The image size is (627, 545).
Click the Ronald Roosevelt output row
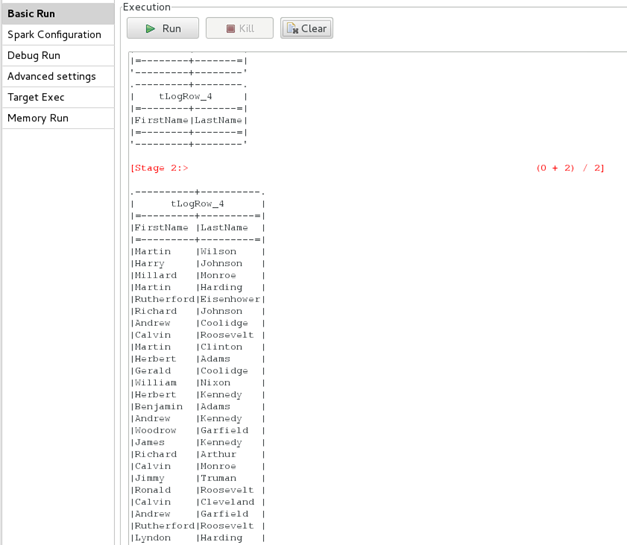[196, 490]
